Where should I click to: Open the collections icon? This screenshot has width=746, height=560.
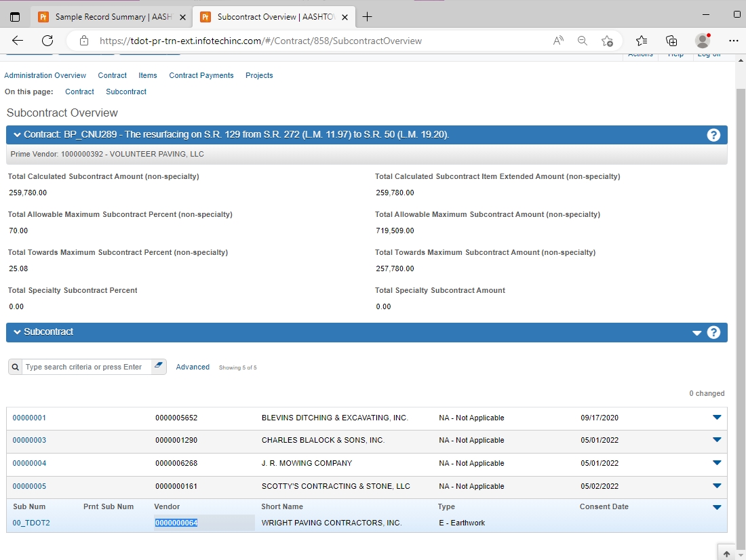[671, 41]
